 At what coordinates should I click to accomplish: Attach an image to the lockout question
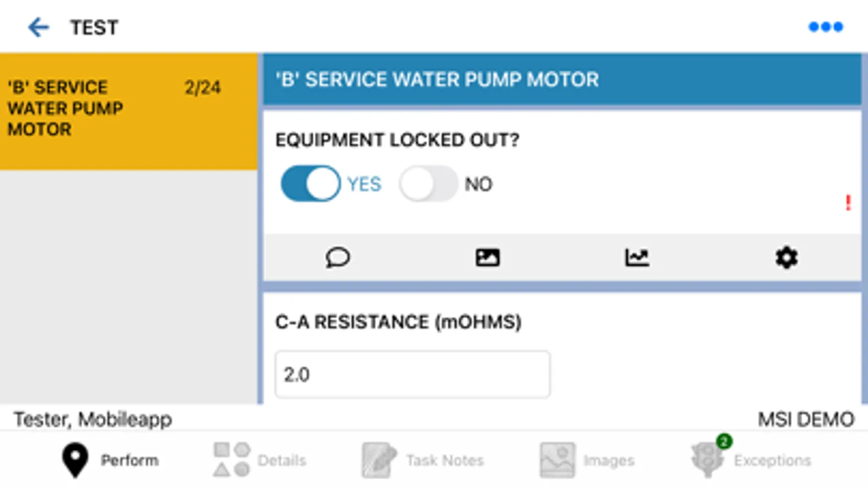click(x=487, y=257)
